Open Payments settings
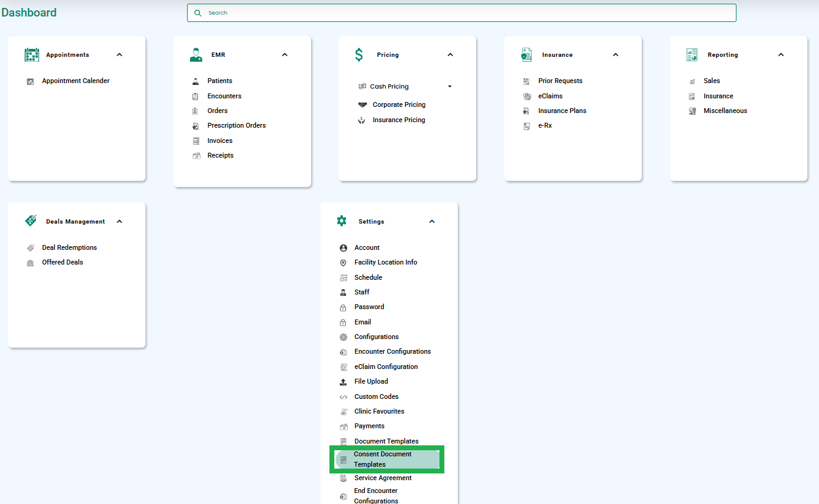Viewport: 819px width, 504px height. point(370,426)
